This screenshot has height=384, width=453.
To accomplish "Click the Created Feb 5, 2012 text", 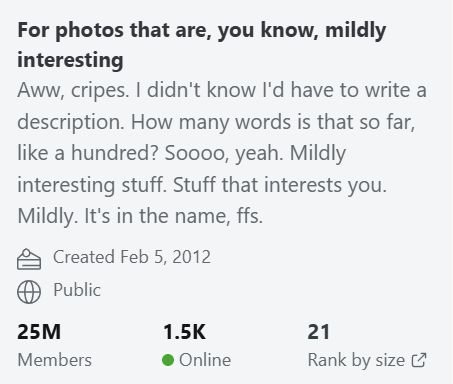I will [132, 257].
